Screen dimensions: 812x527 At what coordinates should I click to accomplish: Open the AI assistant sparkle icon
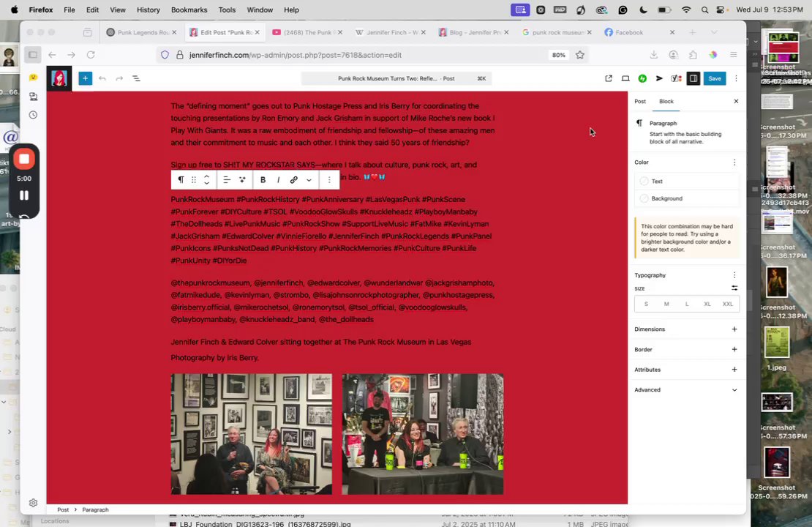click(242, 180)
